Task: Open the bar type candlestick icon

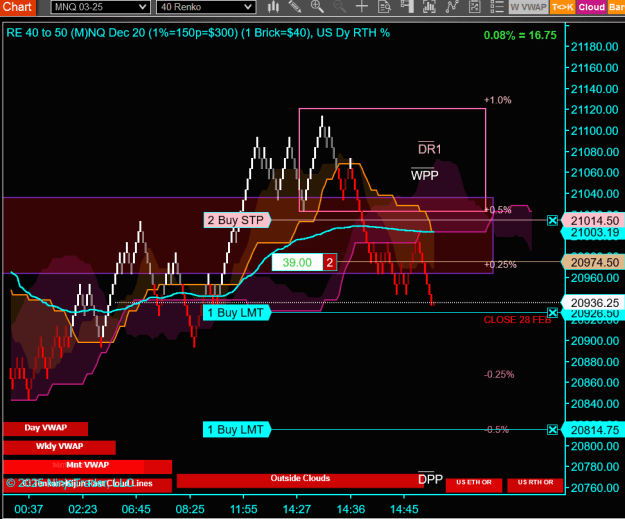Action: (273, 7)
